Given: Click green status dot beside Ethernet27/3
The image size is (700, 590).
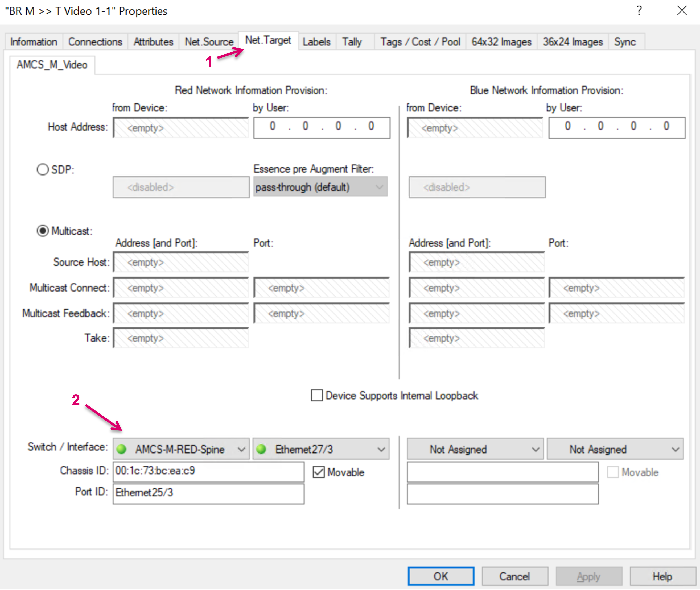Looking at the screenshot, I should click(x=261, y=449).
